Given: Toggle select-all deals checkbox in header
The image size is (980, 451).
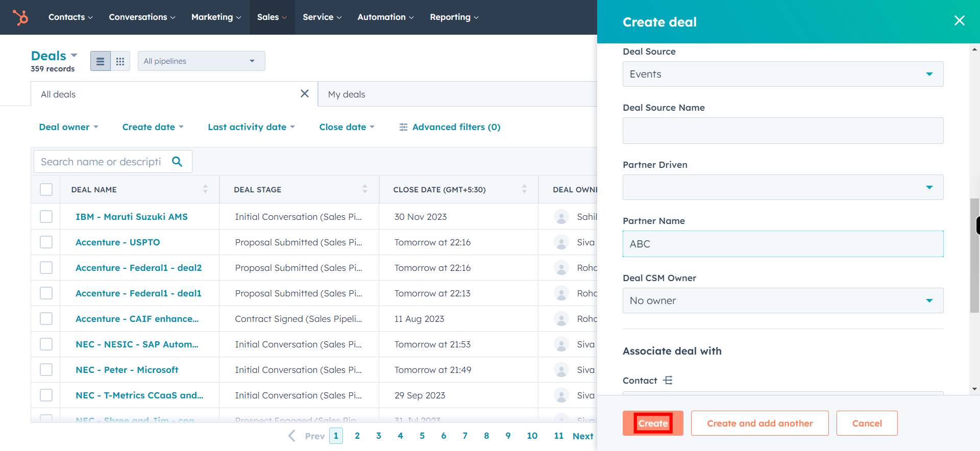Looking at the screenshot, I should 46,189.
